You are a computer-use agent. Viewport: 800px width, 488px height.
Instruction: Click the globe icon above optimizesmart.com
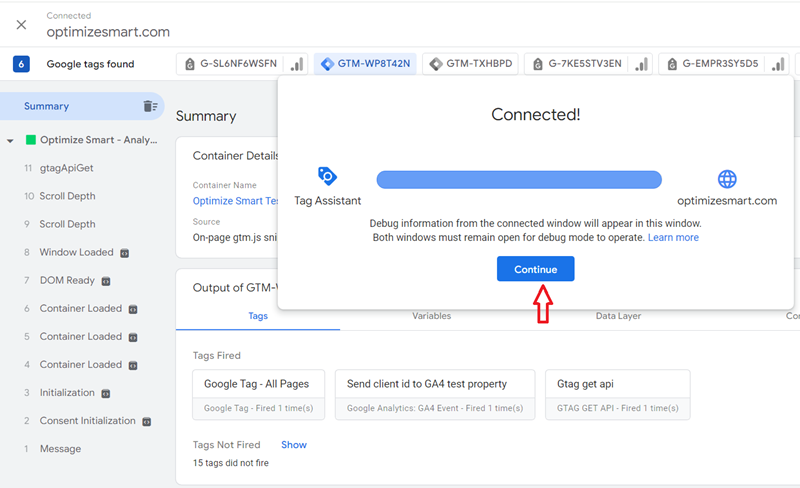[x=727, y=179]
